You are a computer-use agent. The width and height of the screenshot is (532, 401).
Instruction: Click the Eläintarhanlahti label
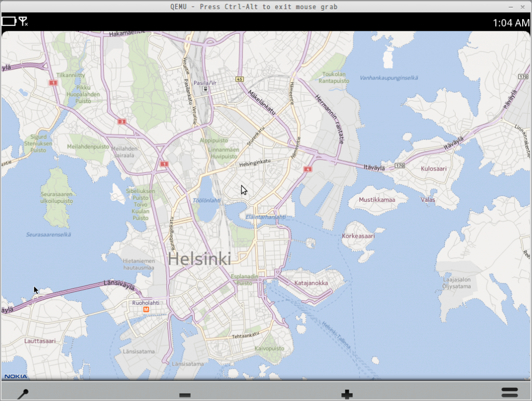265,217
